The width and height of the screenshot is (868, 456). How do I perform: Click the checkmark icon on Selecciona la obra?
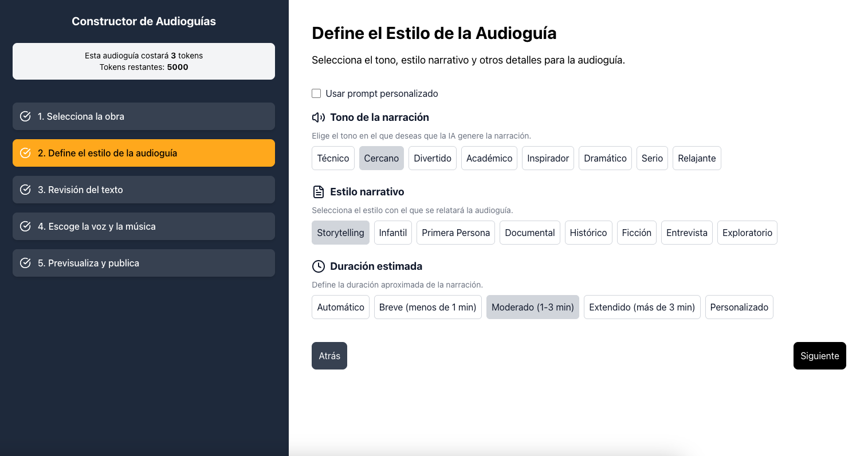point(25,116)
